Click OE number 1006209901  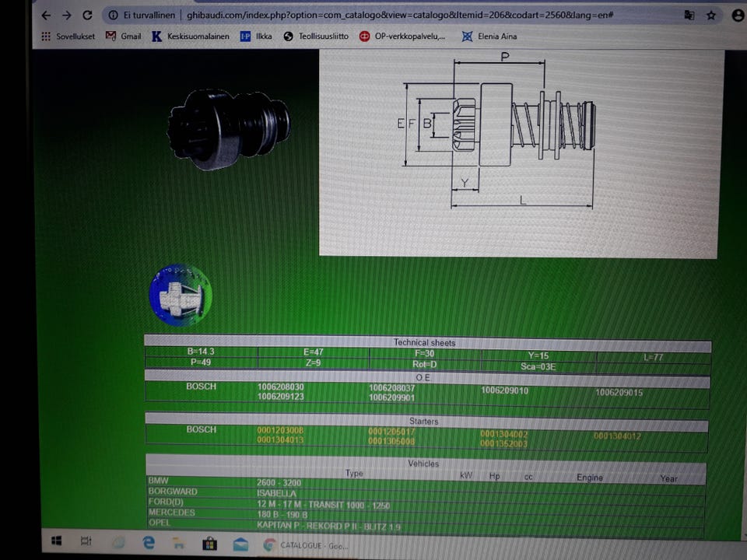point(392,398)
